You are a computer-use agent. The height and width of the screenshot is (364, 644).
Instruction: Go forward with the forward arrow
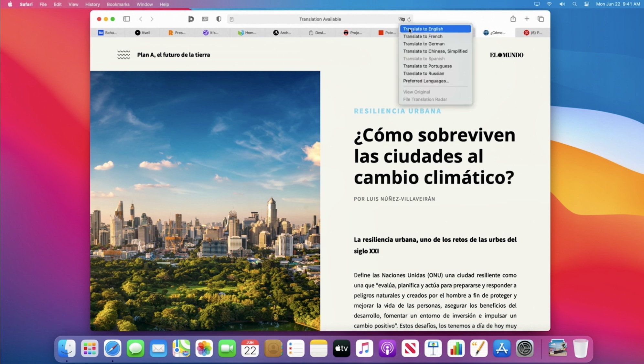tap(152, 19)
